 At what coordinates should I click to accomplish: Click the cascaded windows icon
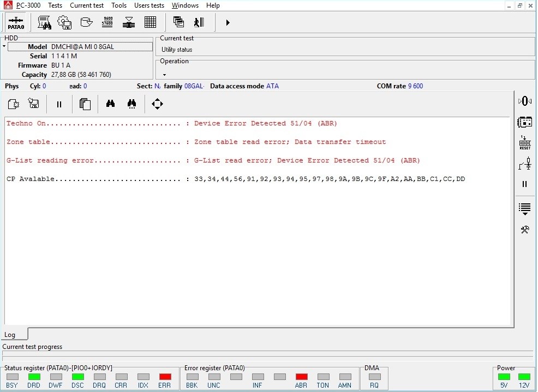tap(178, 23)
